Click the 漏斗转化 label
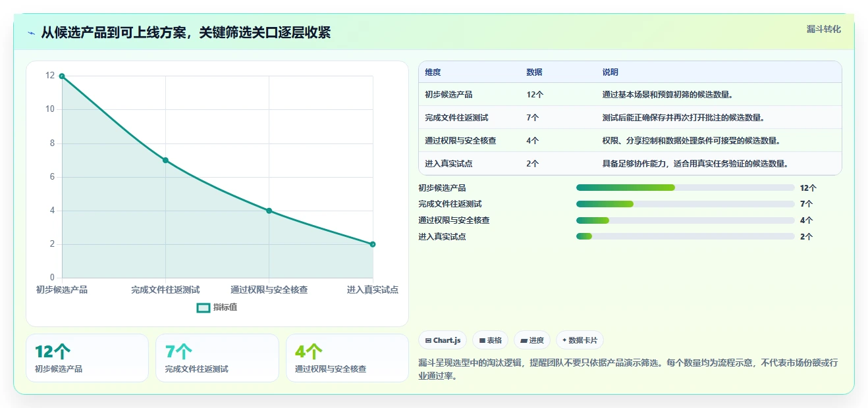The height and width of the screenshot is (408, 868). coord(823,29)
